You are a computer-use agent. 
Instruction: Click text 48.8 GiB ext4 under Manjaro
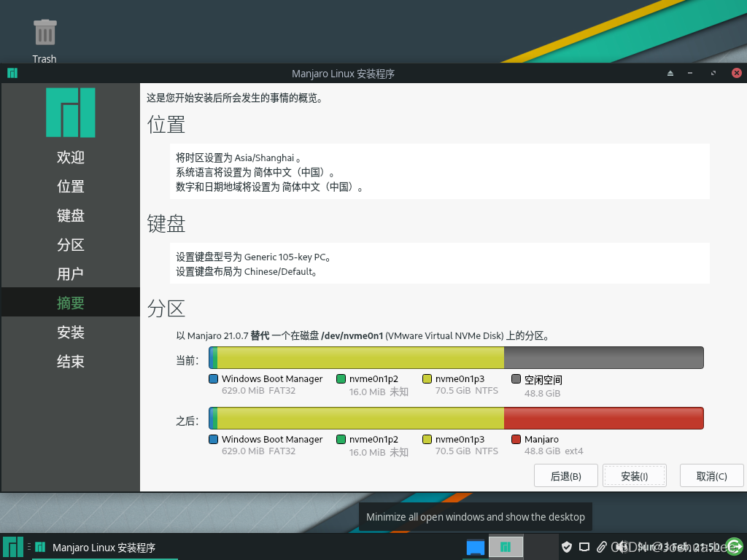coord(554,451)
